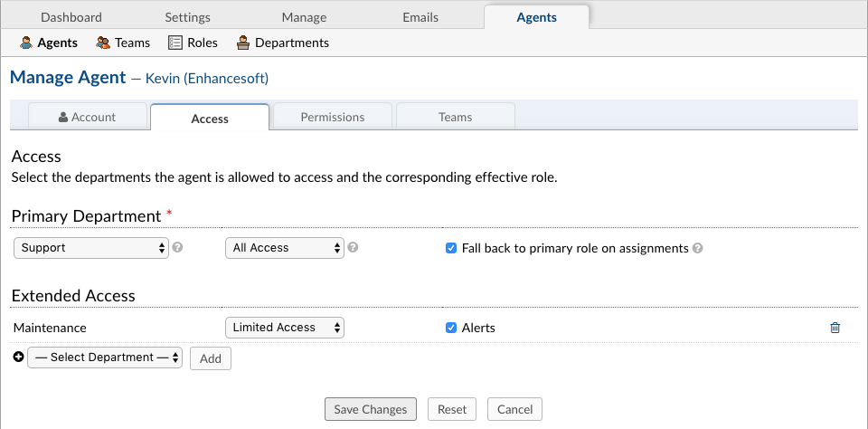868x429 pixels.
Task: Click the Manage Agent heading
Action: pyautogui.click(x=68, y=77)
